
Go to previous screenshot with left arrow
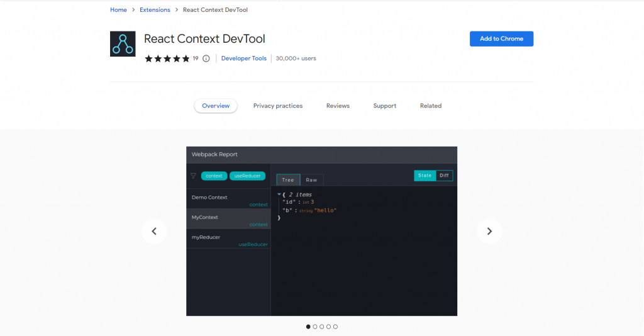[154, 232]
